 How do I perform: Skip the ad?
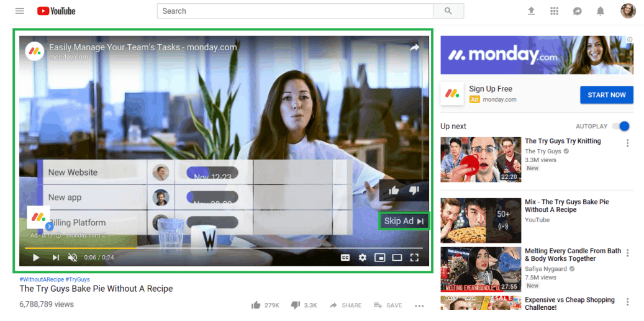coord(404,221)
